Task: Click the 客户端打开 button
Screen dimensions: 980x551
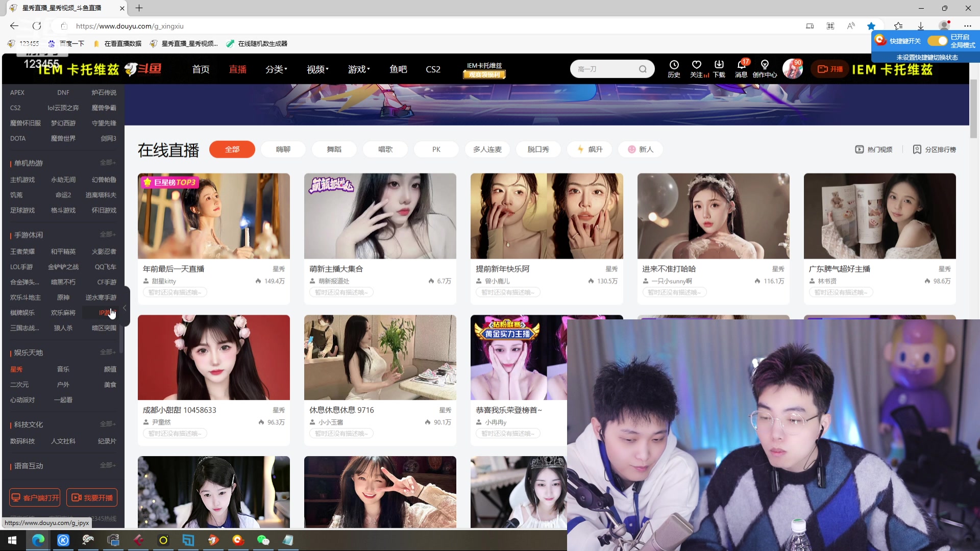Action: 34,497
